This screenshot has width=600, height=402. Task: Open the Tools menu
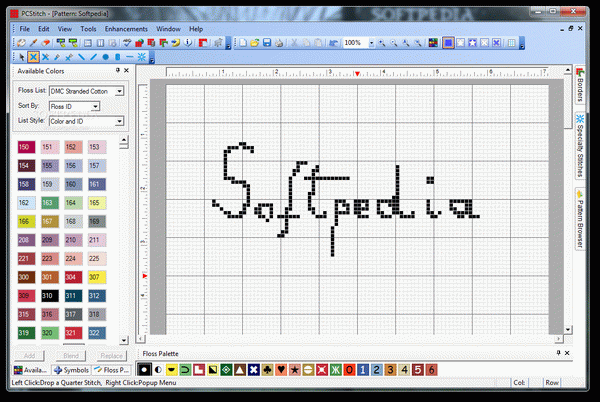coord(88,29)
